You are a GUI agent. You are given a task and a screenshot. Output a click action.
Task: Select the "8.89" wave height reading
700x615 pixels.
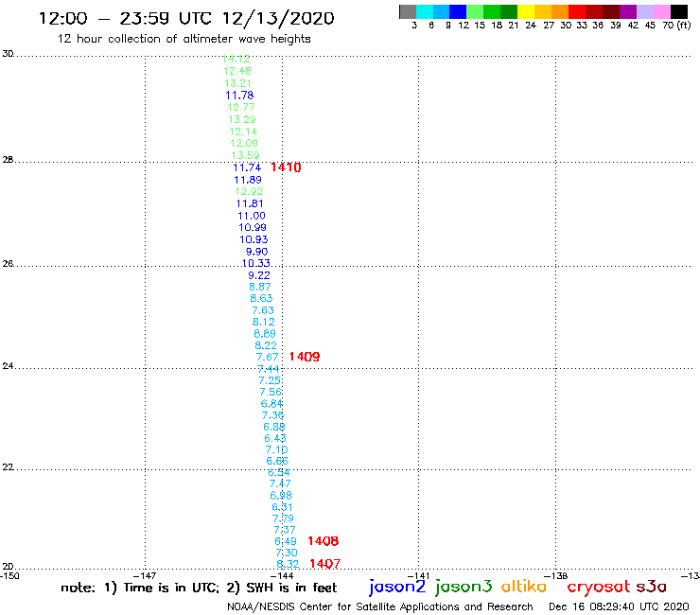(x=265, y=334)
